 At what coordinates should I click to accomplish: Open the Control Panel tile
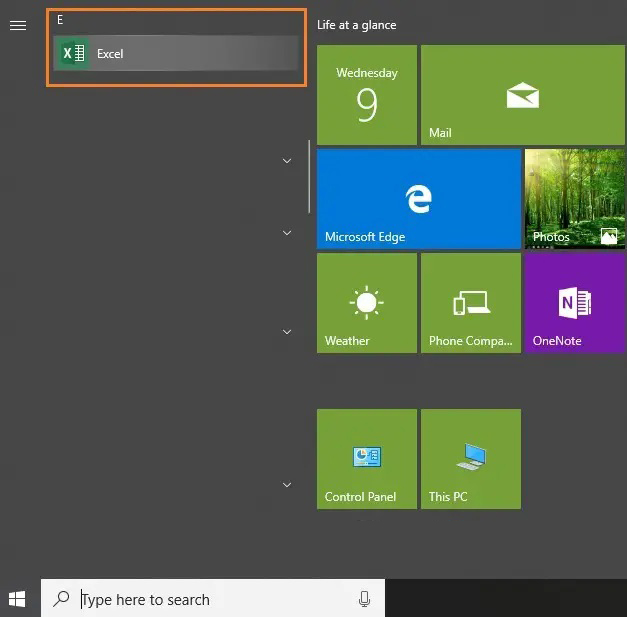click(367, 459)
